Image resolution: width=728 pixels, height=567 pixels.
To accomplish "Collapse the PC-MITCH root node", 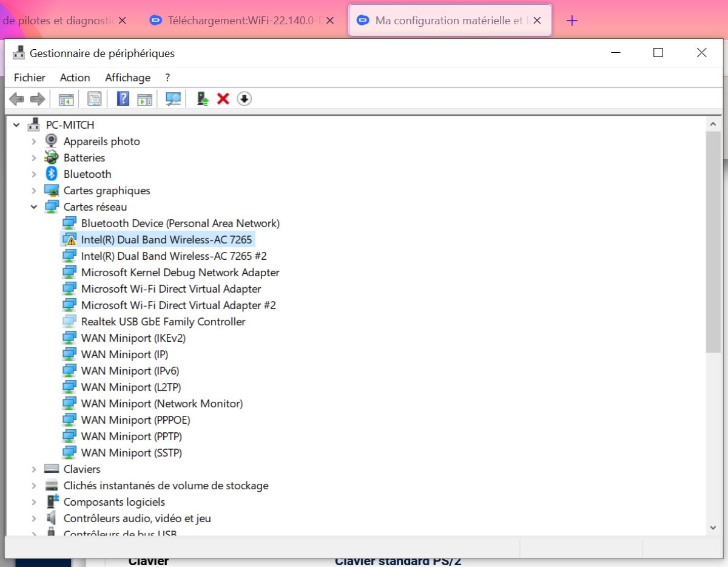I will click(x=16, y=124).
